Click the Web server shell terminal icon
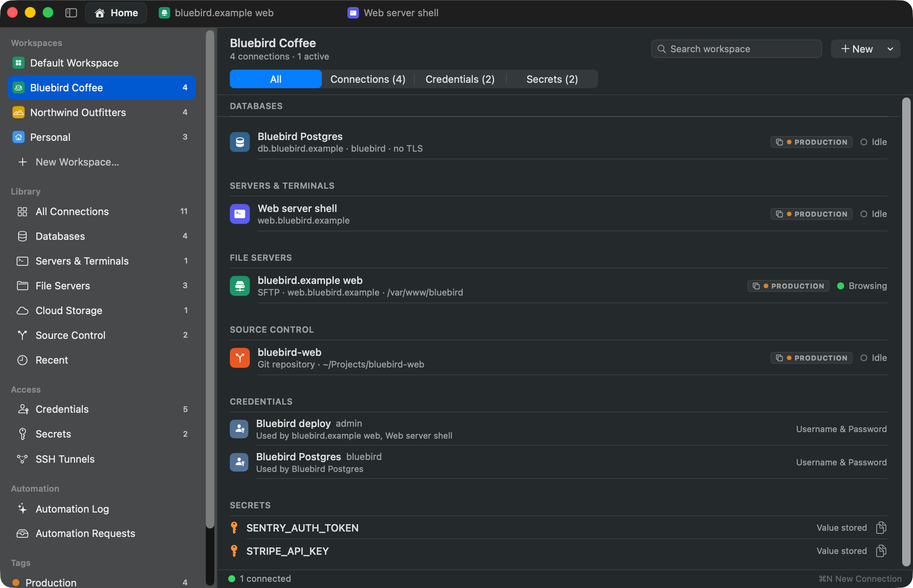Image resolution: width=913 pixels, height=588 pixels. pyautogui.click(x=240, y=214)
